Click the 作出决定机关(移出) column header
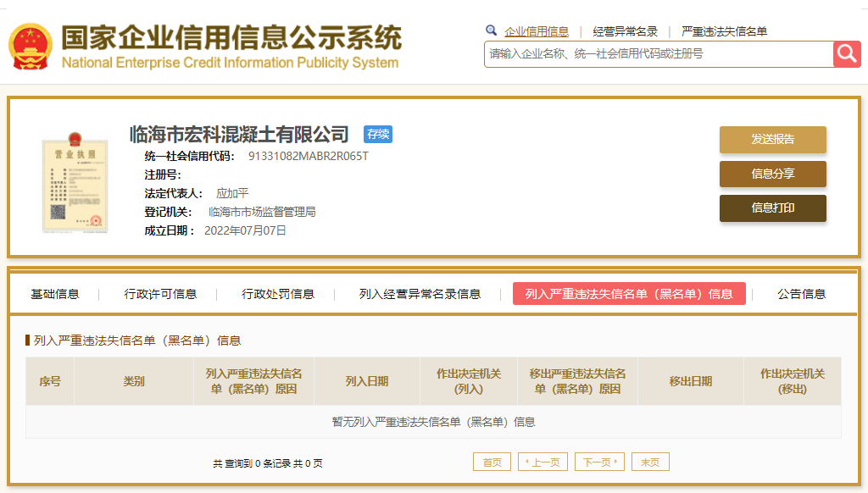This screenshot has width=868, height=493. click(x=793, y=381)
